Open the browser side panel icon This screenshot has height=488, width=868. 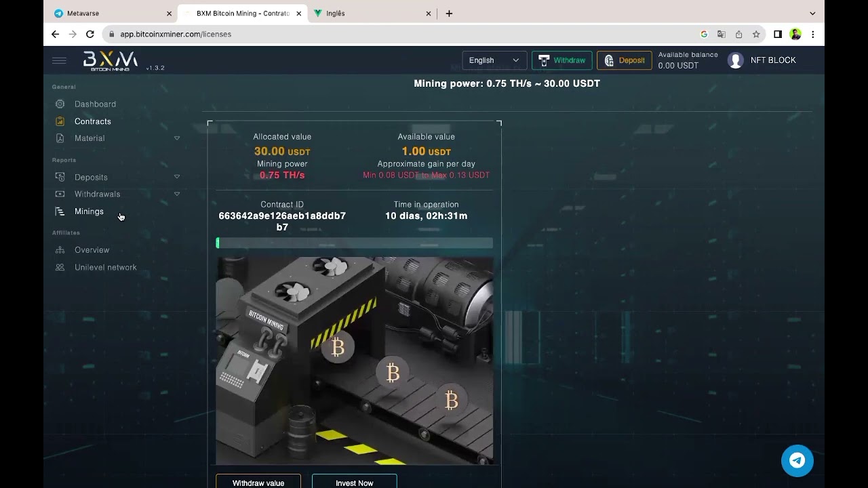[778, 34]
